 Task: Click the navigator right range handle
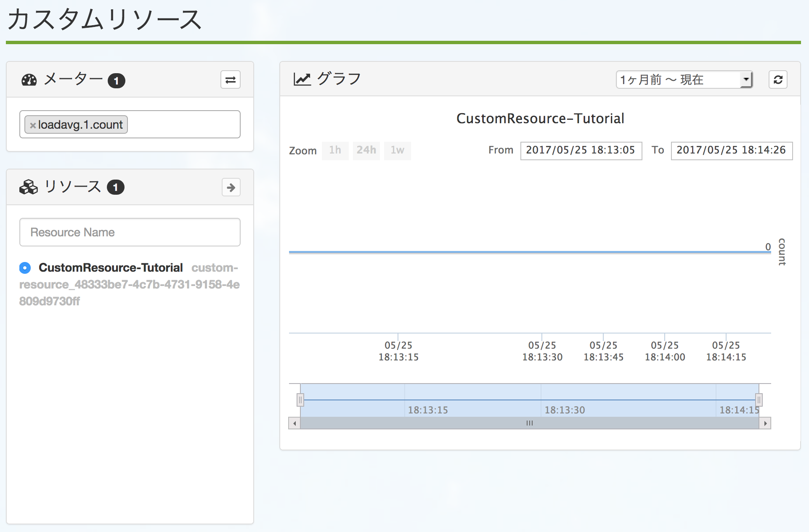point(759,400)
